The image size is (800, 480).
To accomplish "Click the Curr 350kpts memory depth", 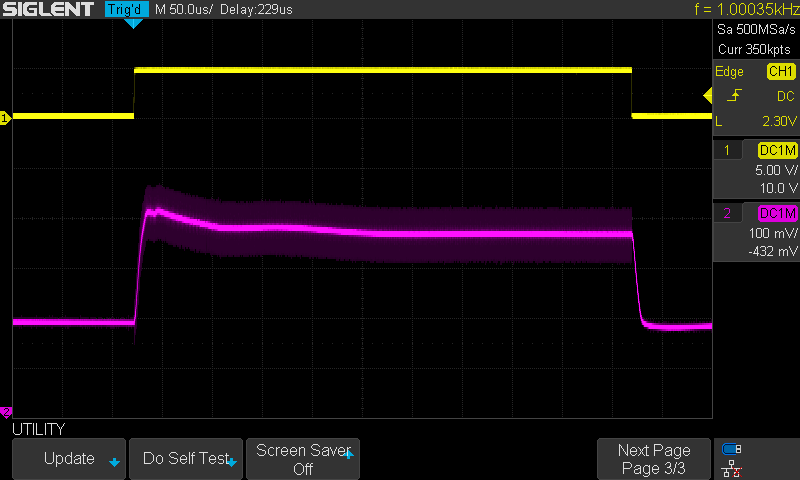I will pyautogui.click(x=754, y=49).
